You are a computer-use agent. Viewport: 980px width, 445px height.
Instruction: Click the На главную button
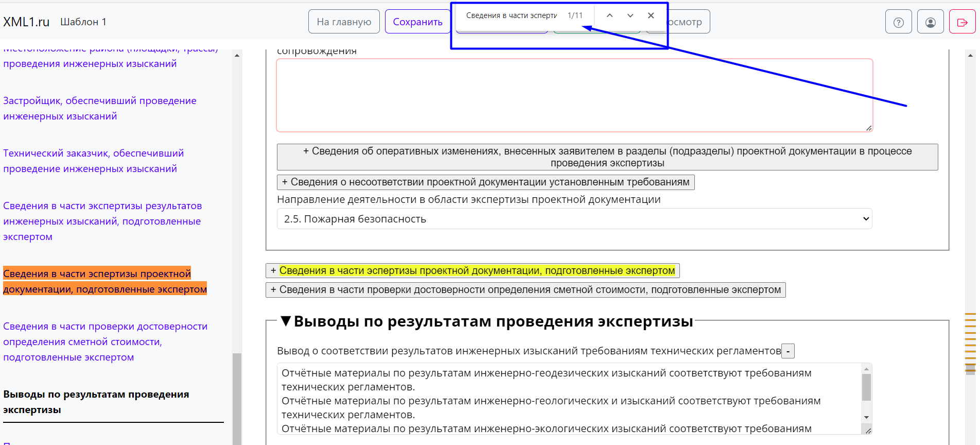pos(344,22)
